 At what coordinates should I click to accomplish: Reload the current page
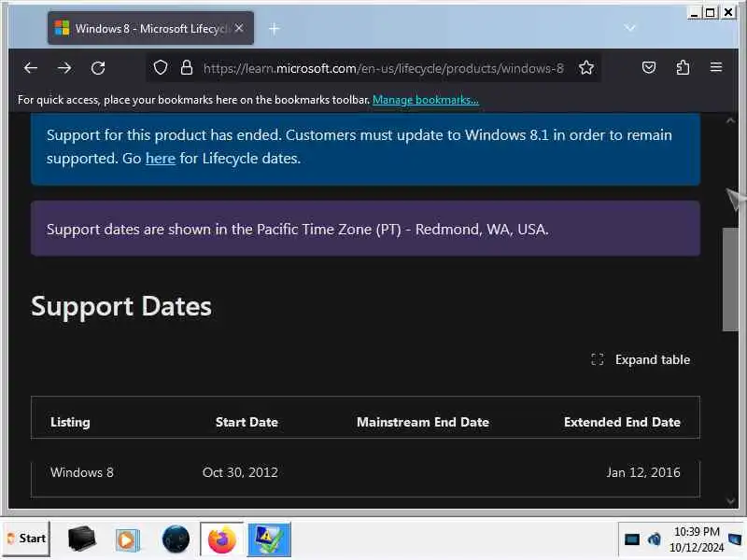click(x=98, y=68)
